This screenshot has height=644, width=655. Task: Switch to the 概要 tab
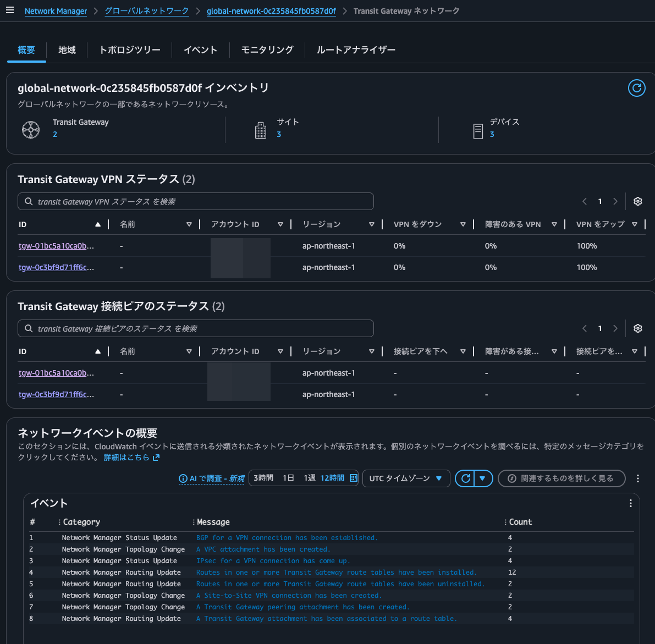click(26, 50)
